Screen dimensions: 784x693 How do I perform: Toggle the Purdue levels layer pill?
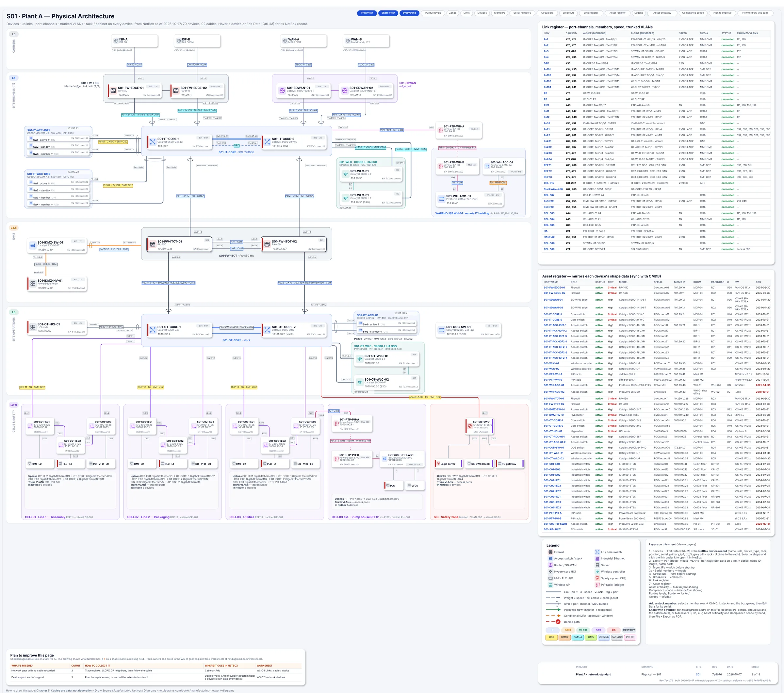[433, 13]
